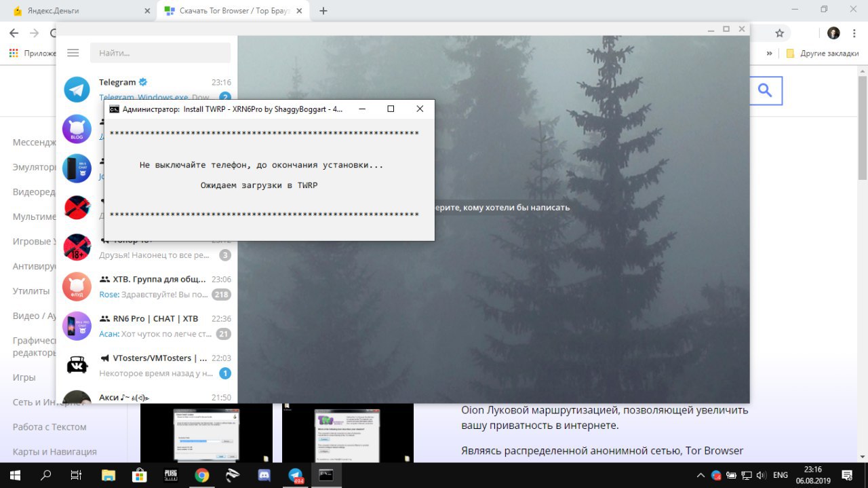Image resolution: width=868 pixels, height=488 pixels.
Task: Open the chat with Акси
Action: 146,394
